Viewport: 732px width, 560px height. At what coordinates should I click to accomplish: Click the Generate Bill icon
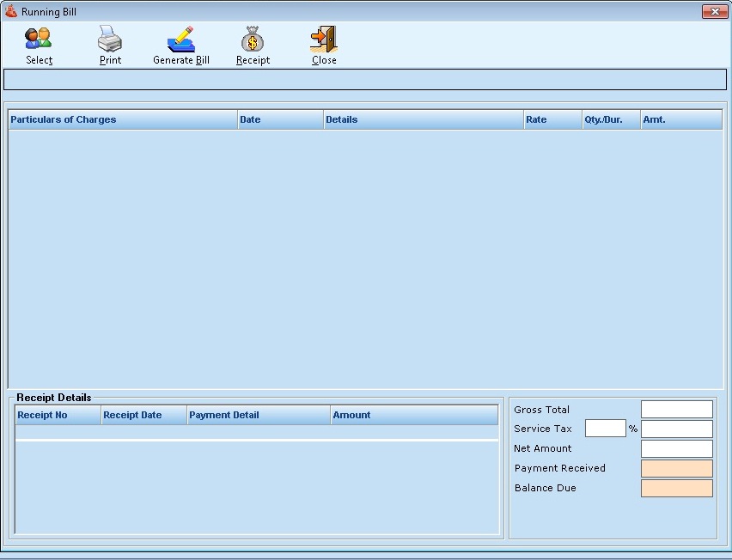tap(180, 39)
